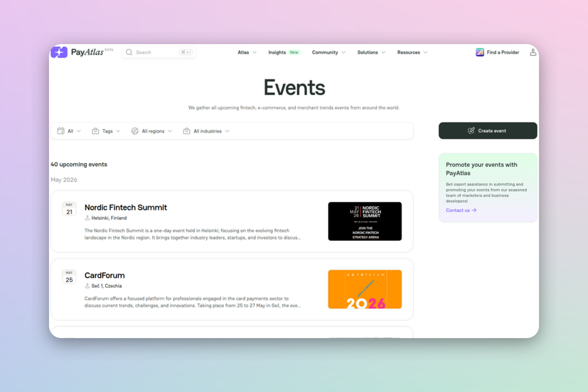Image resolution: width=588 pixels, height=392 pixels.
Task: Open the All date filter dropdown
Action: tap(69, 131)
